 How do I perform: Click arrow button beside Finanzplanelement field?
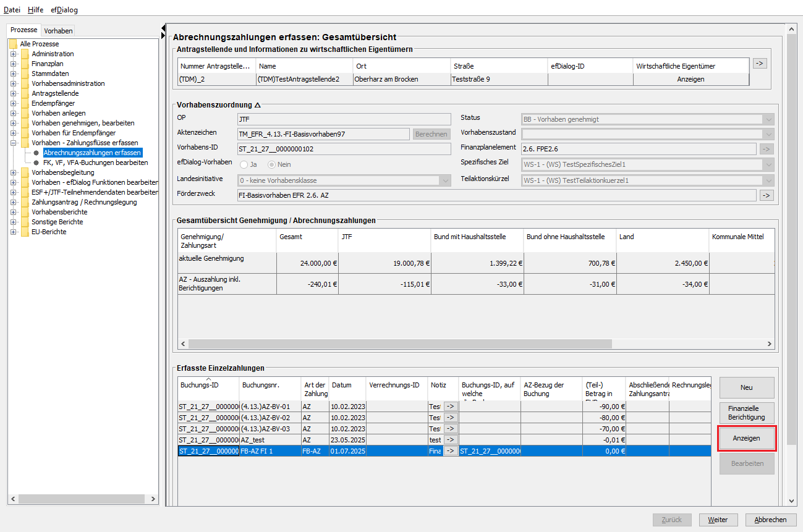click(x=767, y=149)
